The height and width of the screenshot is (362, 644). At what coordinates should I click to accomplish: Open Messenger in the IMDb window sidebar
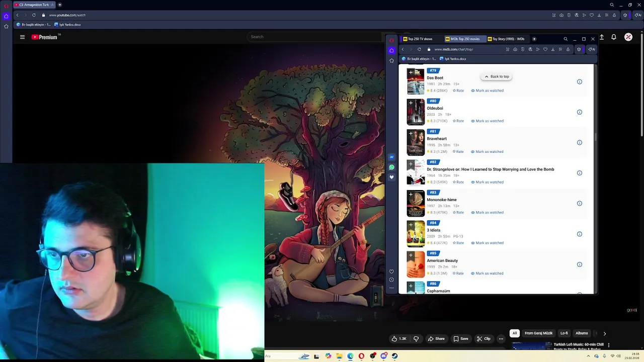pos(391,157)
